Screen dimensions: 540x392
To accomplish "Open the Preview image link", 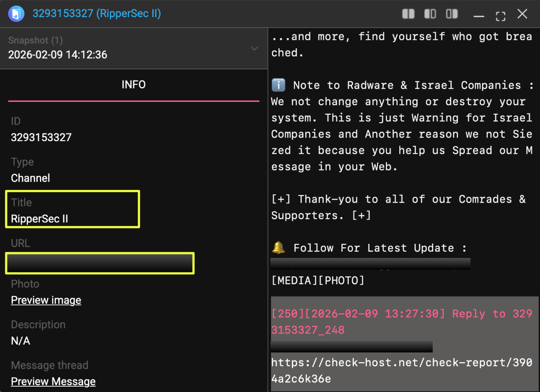I will click(x=46, y=300).
